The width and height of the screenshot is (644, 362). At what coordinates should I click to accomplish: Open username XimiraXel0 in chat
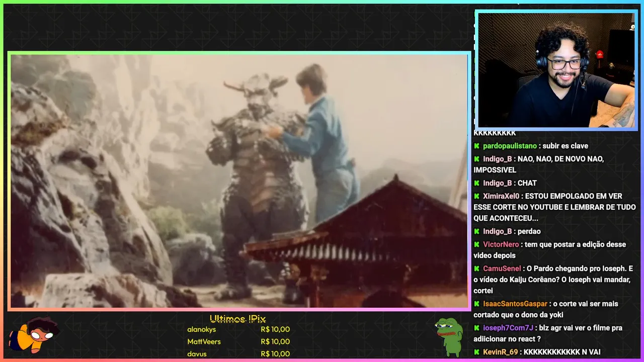pos(501,197)
